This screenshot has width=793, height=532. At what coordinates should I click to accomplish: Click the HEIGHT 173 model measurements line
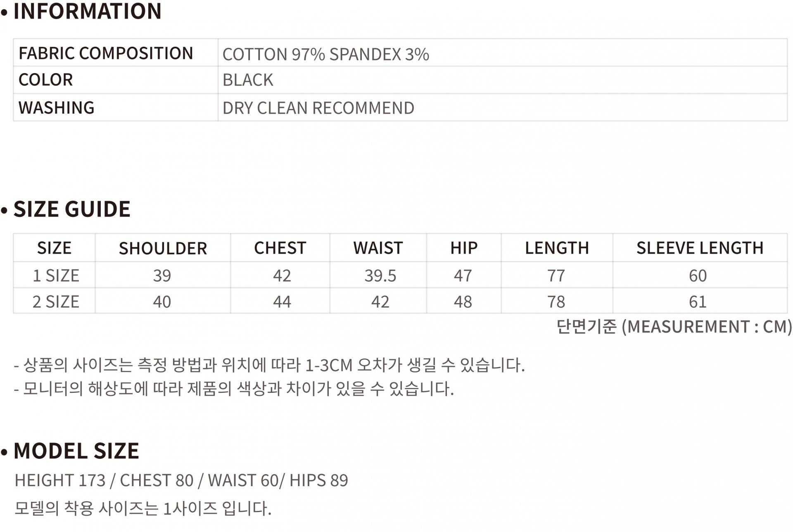pyautogui.click(x=181, y=480)
